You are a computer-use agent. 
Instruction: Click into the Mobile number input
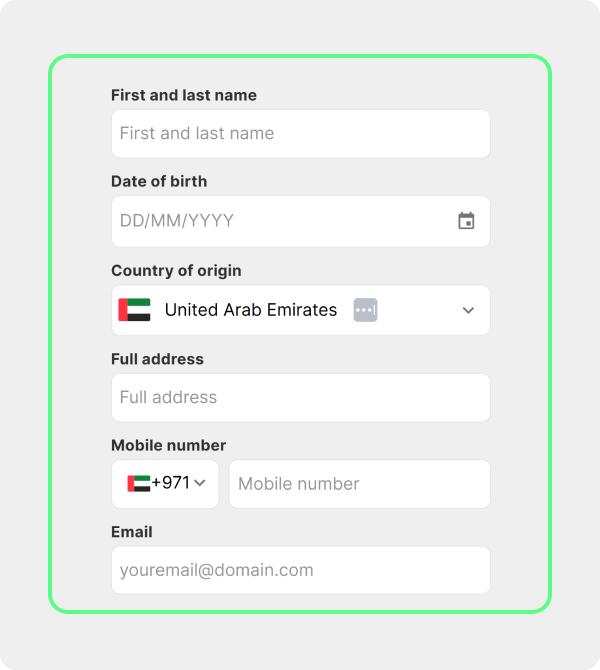click(x=359, y=484)
